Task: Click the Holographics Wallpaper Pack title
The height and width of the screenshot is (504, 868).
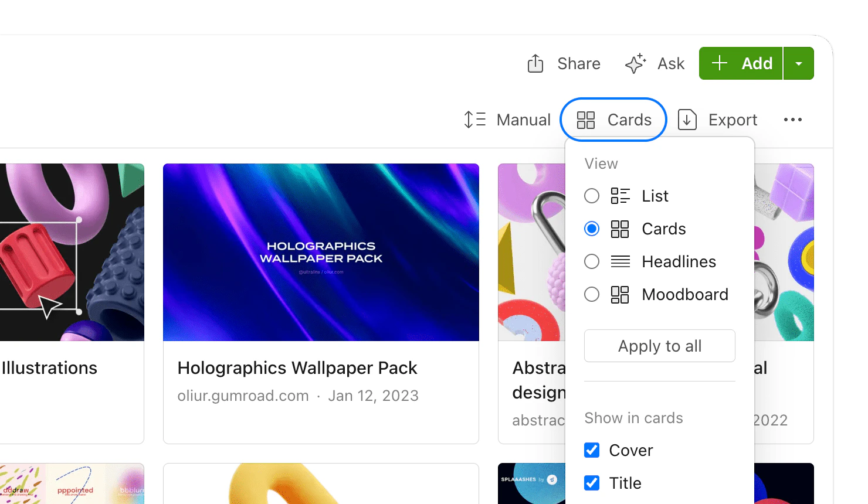Action: 297,368
